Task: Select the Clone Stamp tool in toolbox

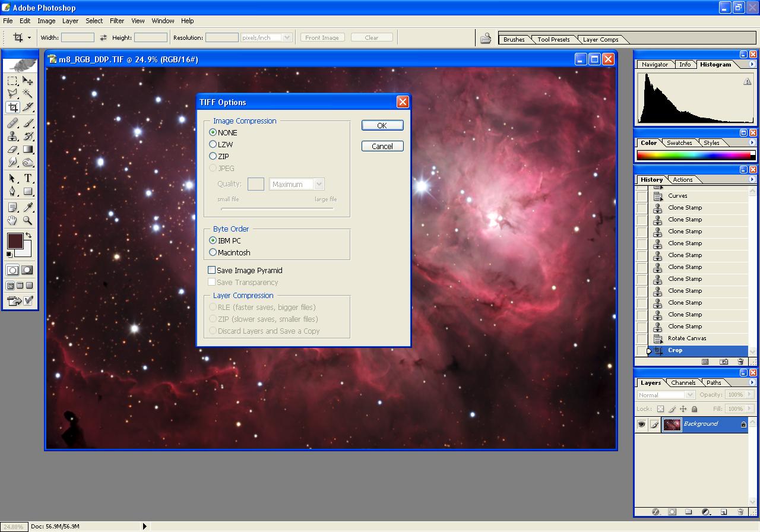Action: click(x=12, y=136)
